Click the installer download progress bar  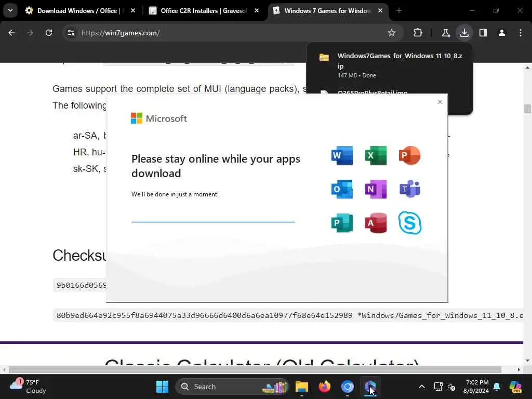(x=213, y=222)
